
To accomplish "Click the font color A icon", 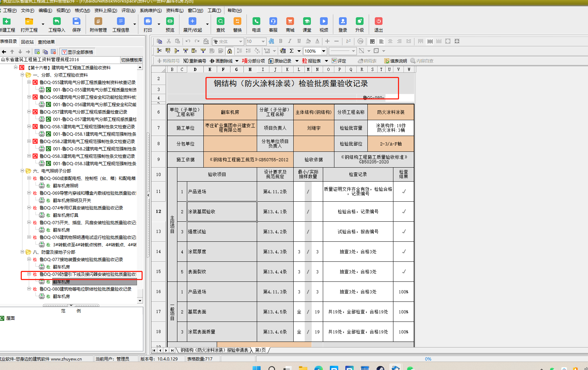I will (x=317, y=41).
